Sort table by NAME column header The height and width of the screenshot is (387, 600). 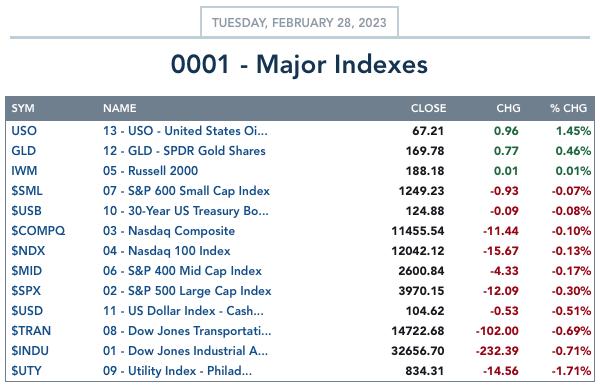(119, 108)
